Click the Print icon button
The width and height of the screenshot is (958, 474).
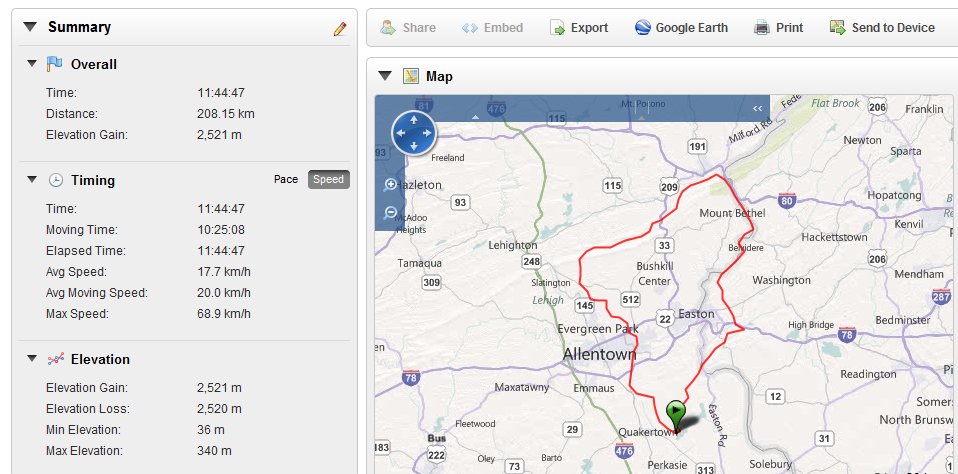point(778,27)
